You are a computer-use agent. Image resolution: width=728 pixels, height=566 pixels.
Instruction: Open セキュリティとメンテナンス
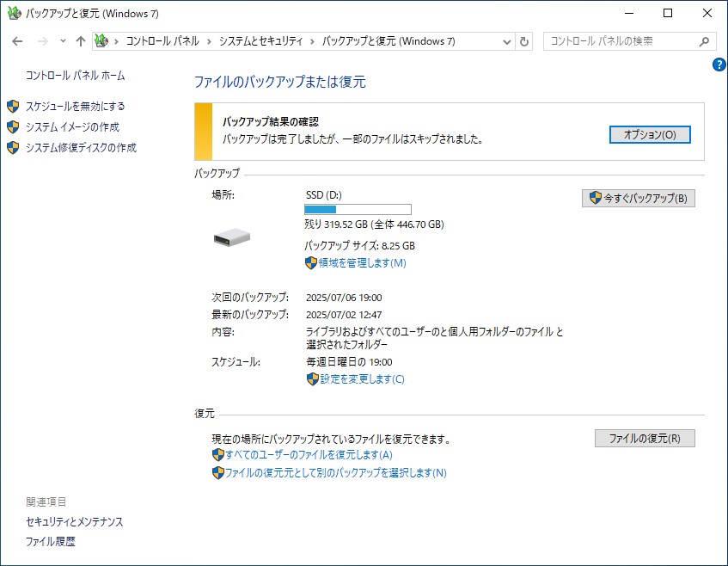(x=74, y=522)
